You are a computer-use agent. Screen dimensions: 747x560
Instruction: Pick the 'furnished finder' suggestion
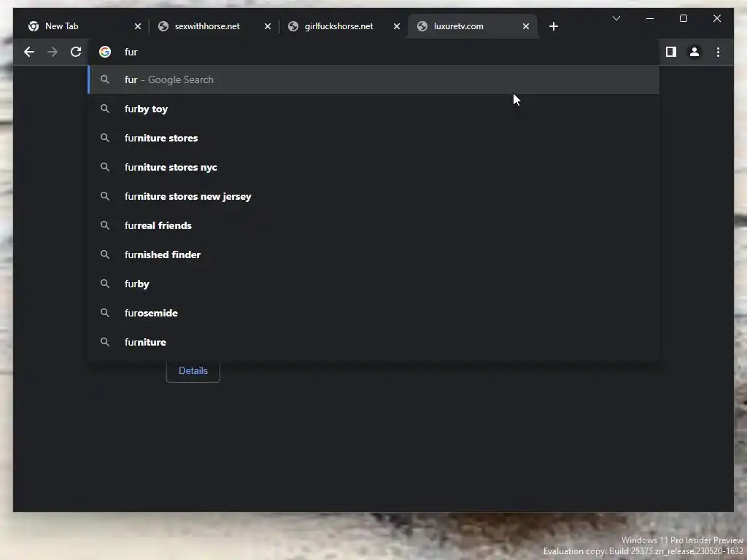point(374,254)
